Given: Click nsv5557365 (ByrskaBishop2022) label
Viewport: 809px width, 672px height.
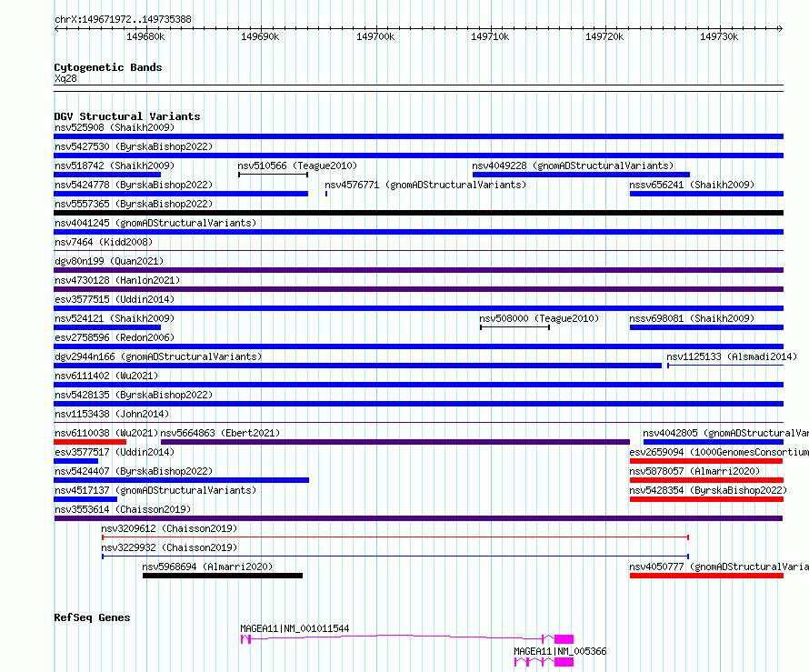Looking at the screenshot, I should 134,204.
